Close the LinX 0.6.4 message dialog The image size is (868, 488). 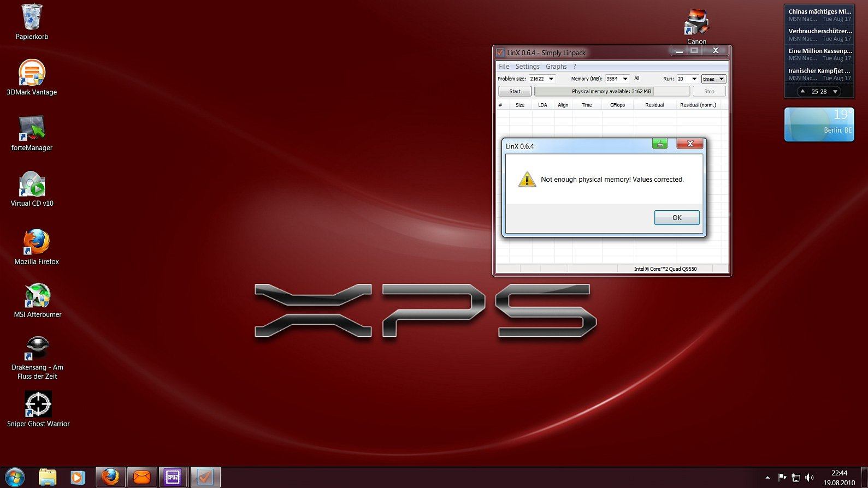[690, 144]
